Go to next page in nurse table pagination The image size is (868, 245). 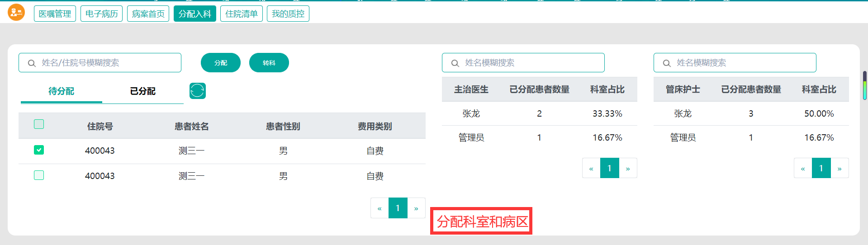pos(840,168)
